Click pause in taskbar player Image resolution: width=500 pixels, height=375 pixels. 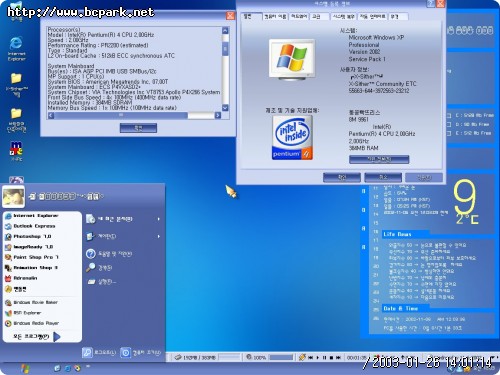tap(324, 357)
